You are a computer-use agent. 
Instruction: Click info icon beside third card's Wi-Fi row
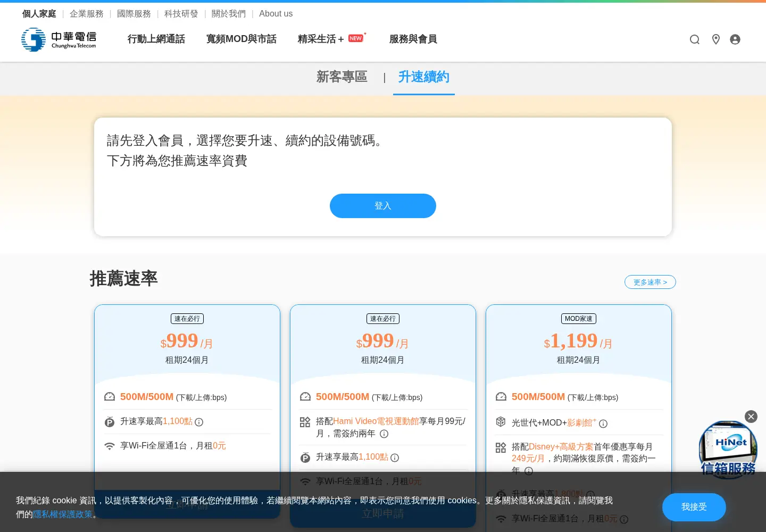click(624, 519)
